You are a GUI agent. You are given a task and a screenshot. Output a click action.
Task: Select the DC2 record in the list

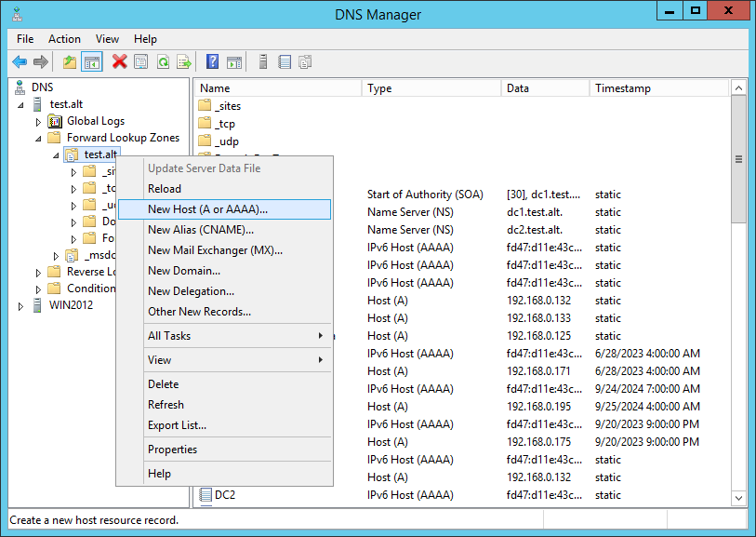tap(224, 495)
